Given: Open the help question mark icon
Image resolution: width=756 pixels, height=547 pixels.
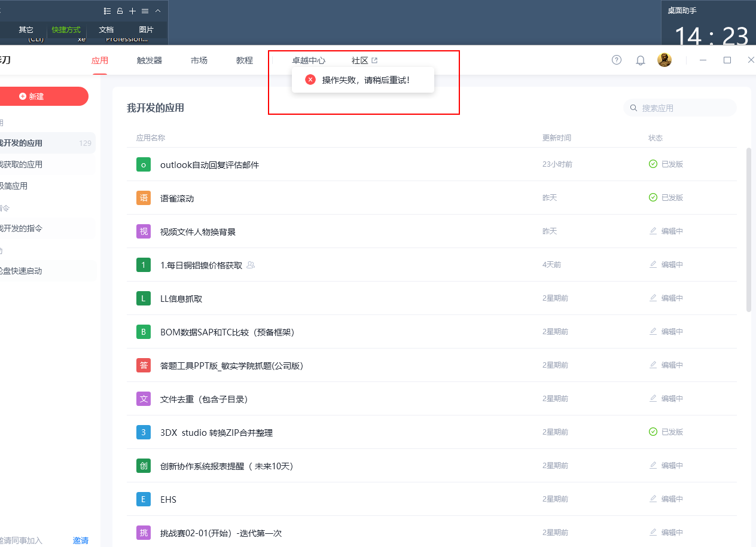Looking at the screenshot, I should tap(617, 60).
